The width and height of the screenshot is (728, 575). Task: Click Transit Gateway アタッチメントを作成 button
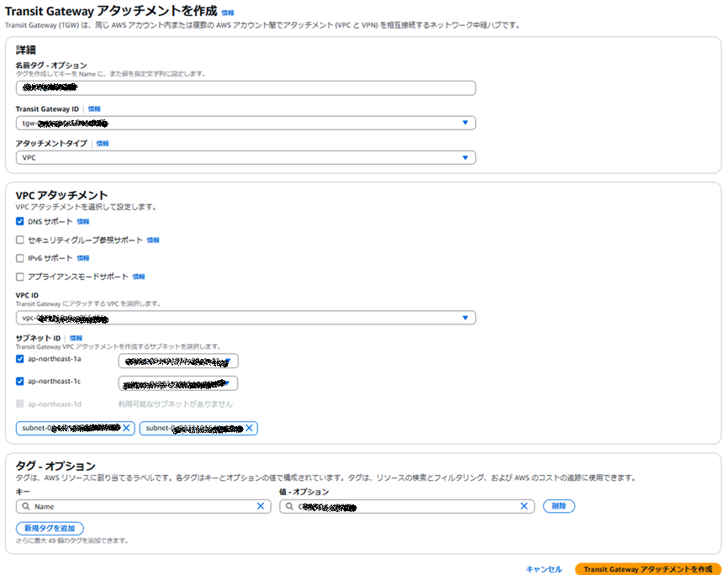(648, 569)
